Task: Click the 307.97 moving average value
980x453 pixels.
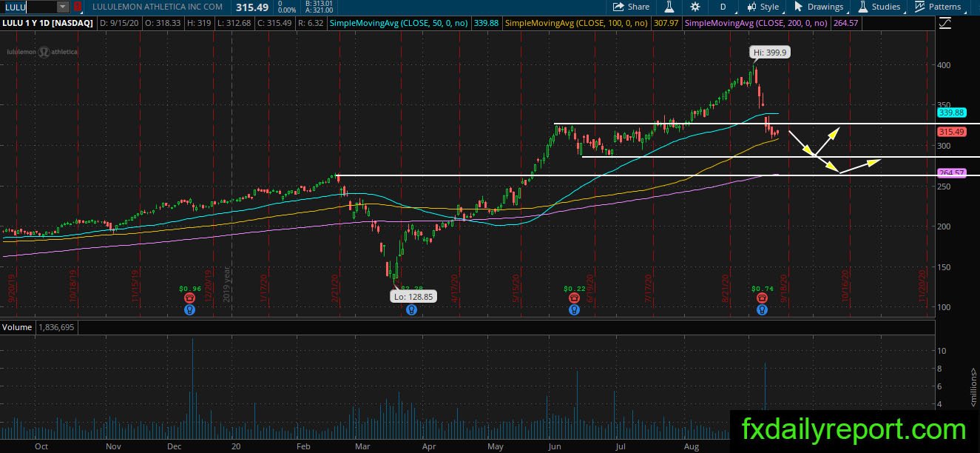Action: coord(666,24)
